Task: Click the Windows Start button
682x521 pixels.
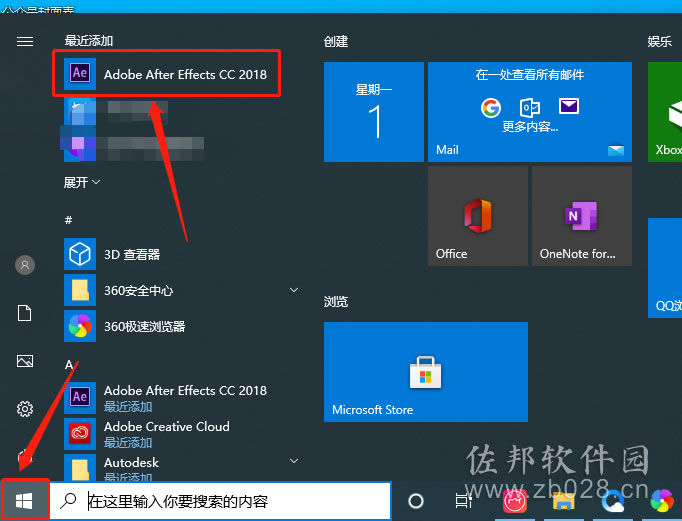Action: point(24,501)
